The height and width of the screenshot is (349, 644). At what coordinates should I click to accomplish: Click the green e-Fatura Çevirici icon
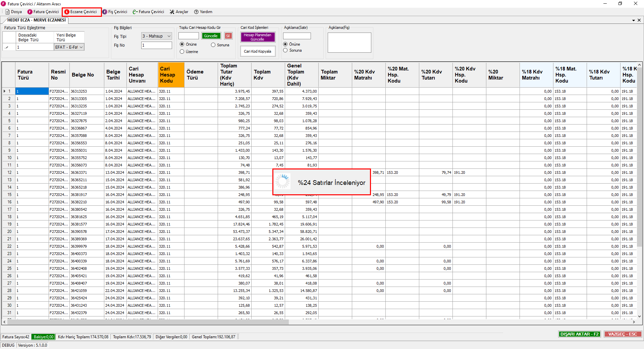(135, 12)
